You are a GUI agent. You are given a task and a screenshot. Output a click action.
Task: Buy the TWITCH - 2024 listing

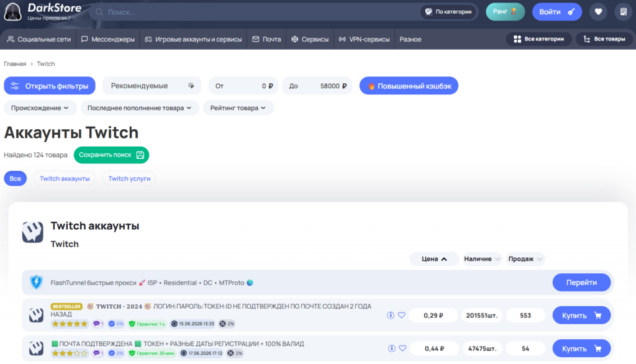click(x=581, y=316)
